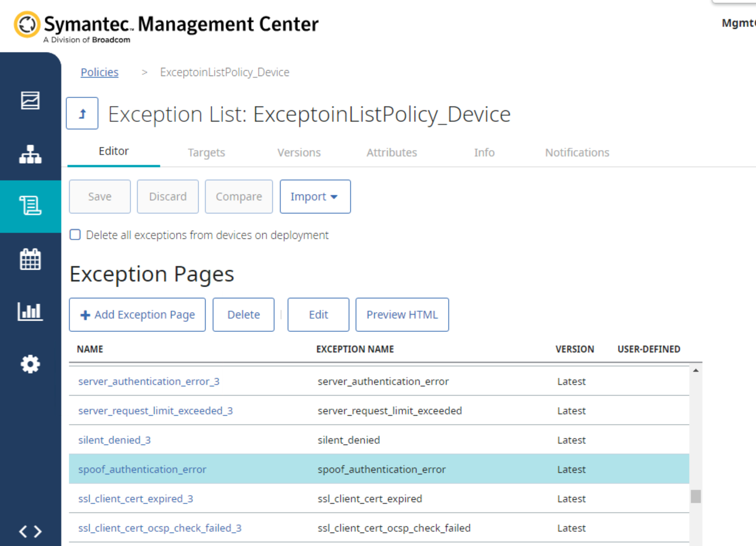Image resolution: width=756 pixels, height=546 pixels.
Task: Click the Preview HTML button
Action: click(402, 314)
